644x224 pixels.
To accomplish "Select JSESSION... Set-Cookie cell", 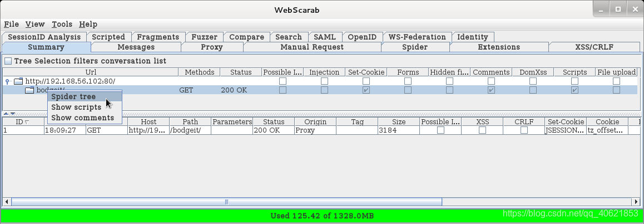I will click(x=566, y=130).
